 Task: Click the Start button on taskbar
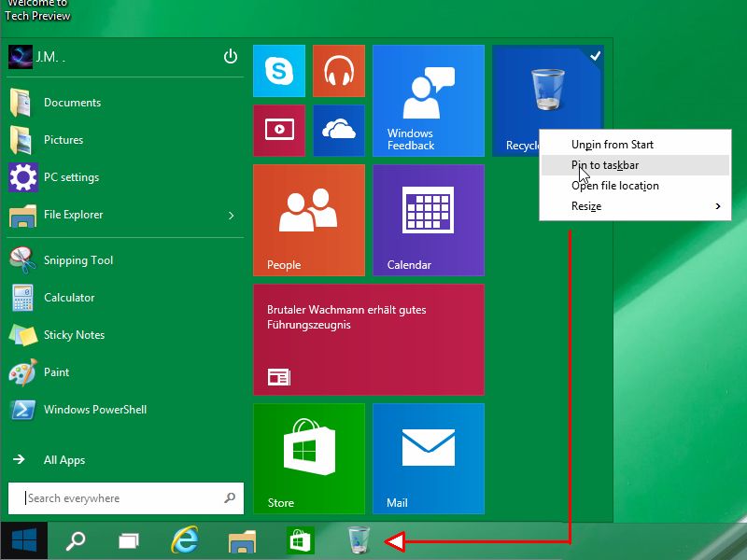click(24, 540)
